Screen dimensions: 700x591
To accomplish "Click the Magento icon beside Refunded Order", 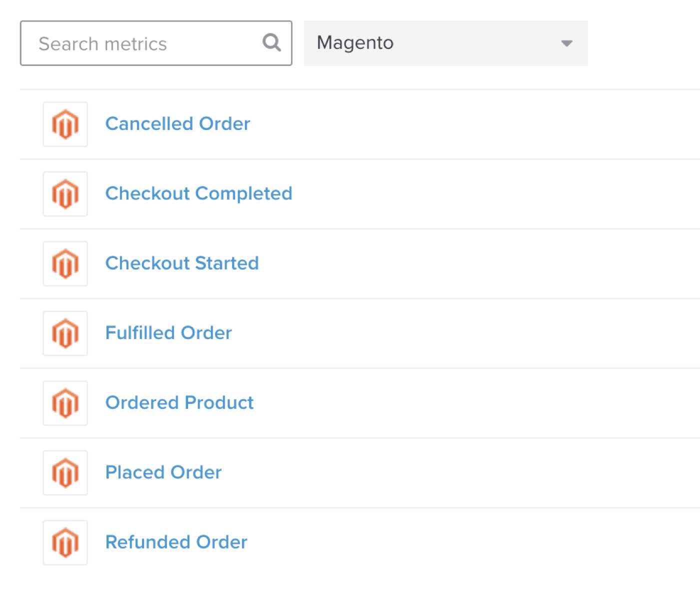I will click(x=65, y=542).
